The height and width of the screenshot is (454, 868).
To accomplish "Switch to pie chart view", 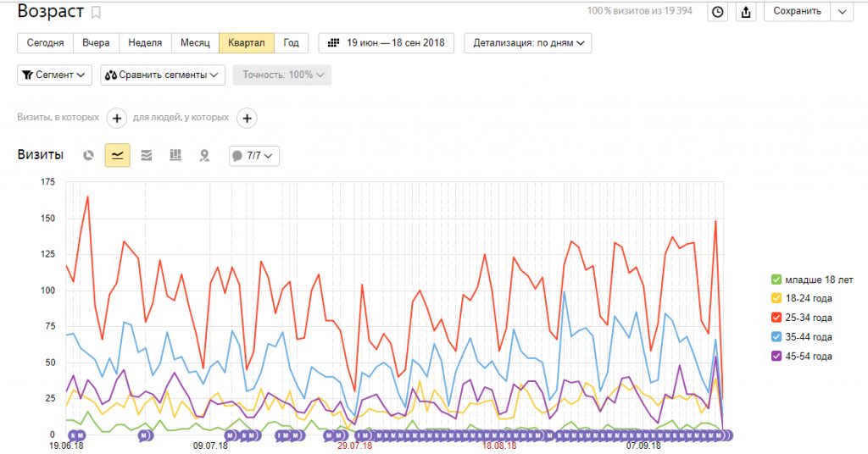I will [88, 155].
